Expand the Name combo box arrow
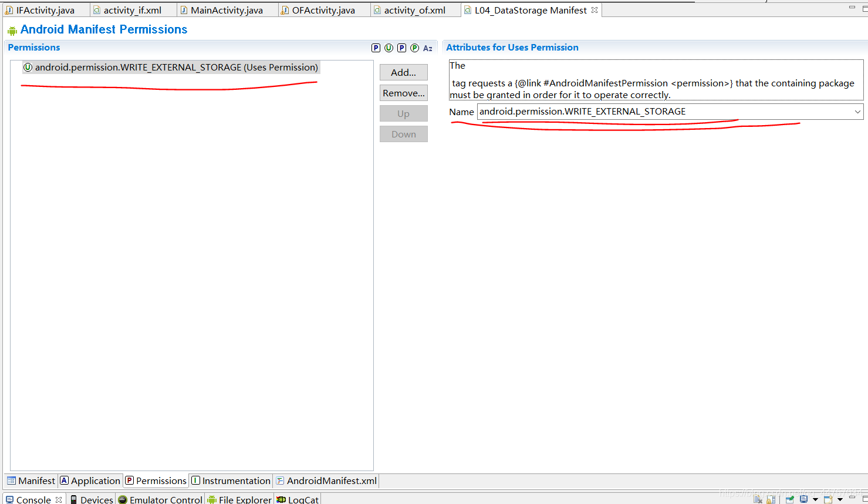 pos(857,112)
